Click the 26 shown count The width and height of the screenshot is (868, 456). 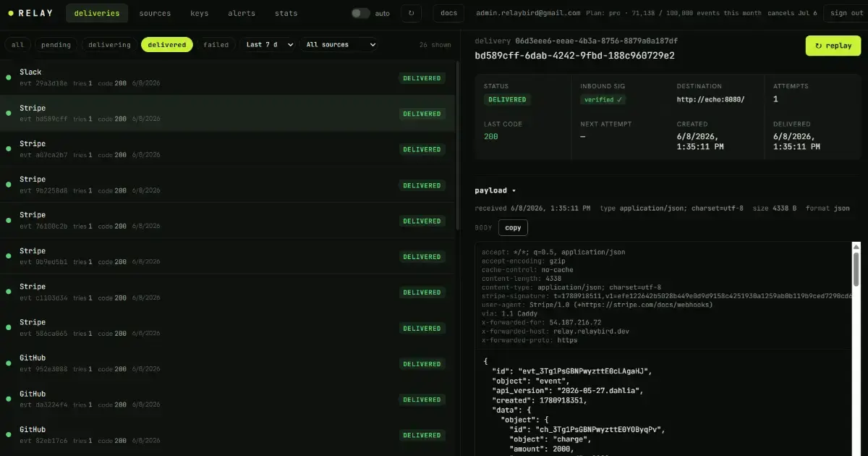tap(435, 45)
